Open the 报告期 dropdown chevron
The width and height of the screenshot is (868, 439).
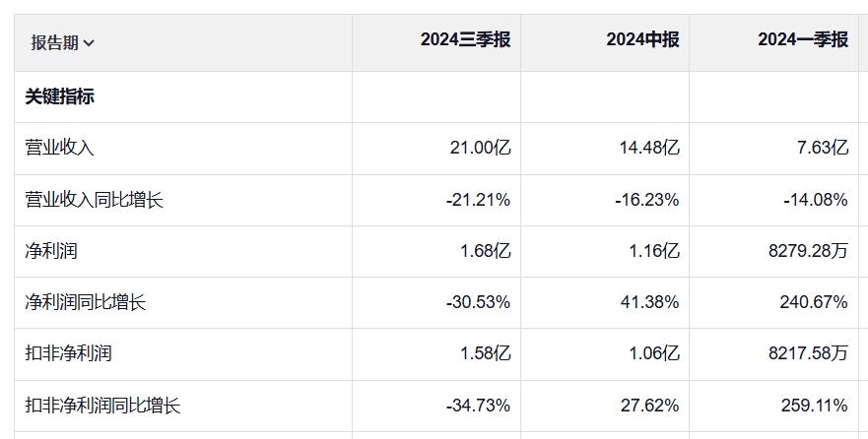tap(90, 42)
